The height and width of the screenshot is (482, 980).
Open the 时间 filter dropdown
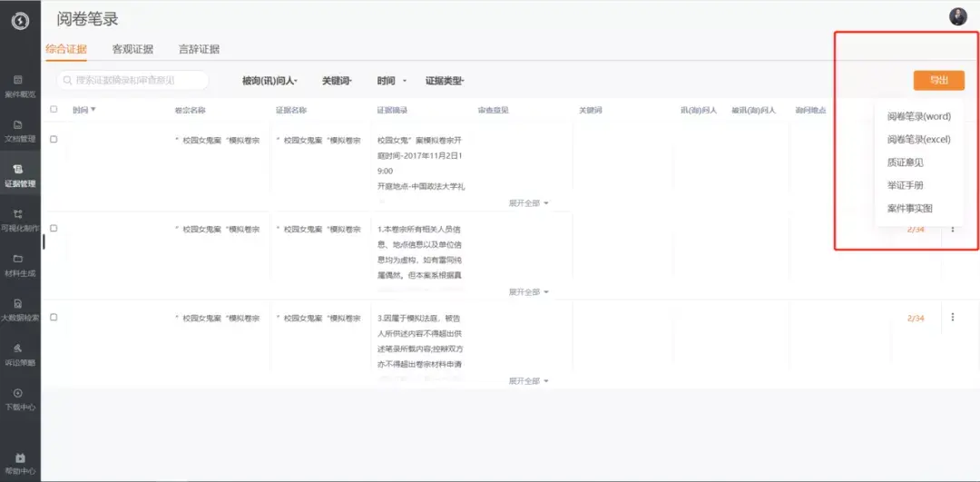(x=392, y=81)
